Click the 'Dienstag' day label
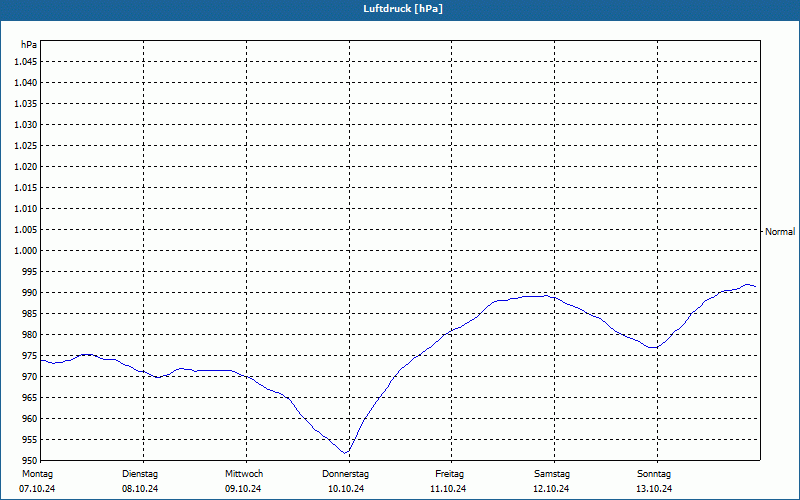Image resolution: width=800 pixels, height=500 pixels. [x=140, y=474]
